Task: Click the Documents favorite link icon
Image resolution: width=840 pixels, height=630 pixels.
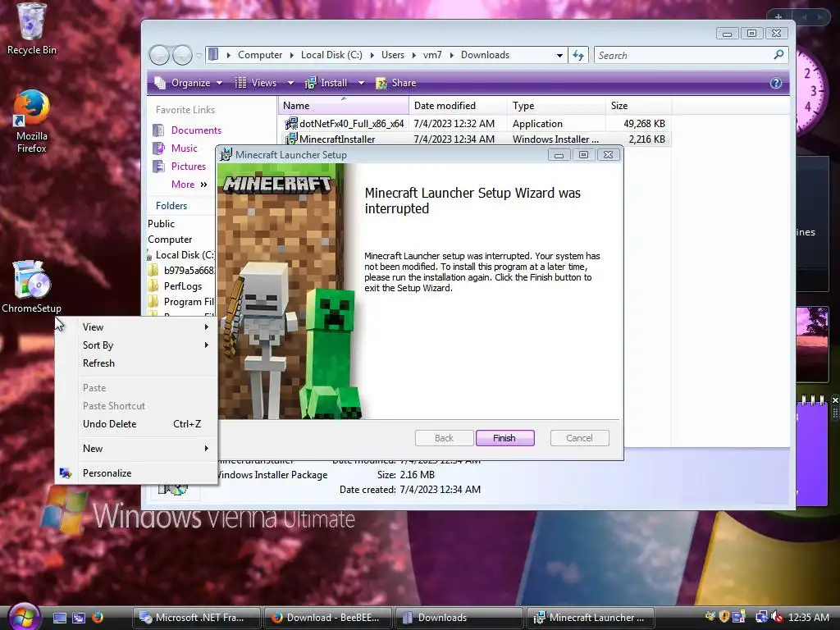Action: click(158, 130)
